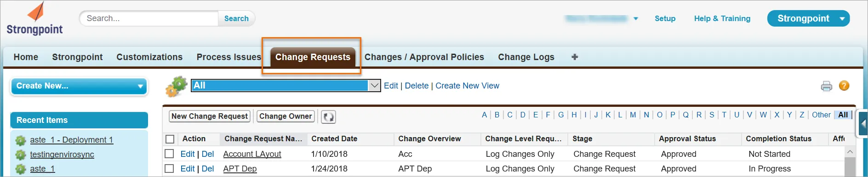Delete the Account LAyout row
This screenshot has width=868, height=177.
click(x=208, y=154)
